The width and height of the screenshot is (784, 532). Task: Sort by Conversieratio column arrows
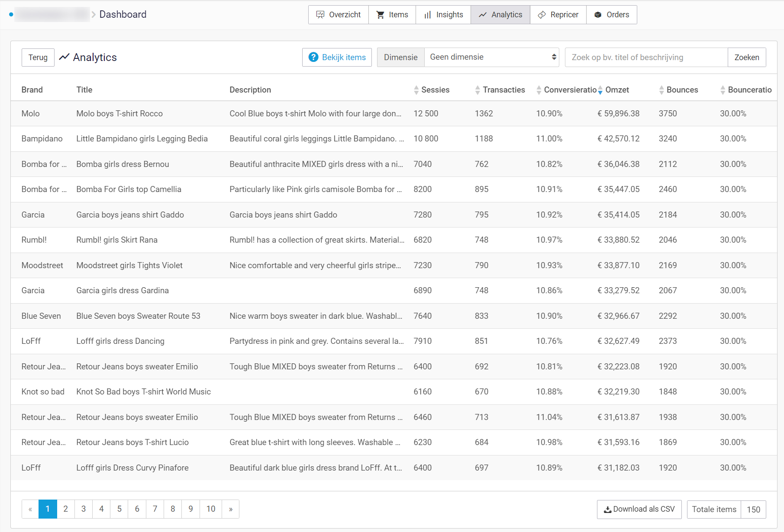pyautogui.click(x=539, y=90)
